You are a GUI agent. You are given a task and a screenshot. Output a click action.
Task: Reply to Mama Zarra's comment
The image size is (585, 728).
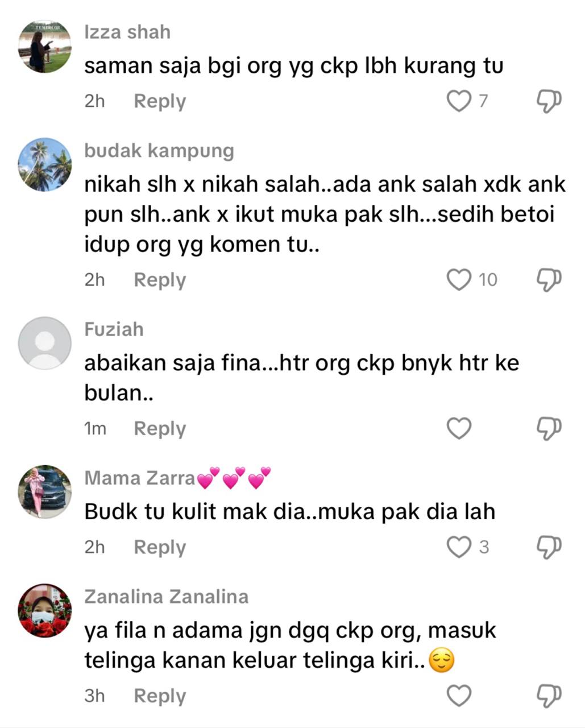point(160,548)
